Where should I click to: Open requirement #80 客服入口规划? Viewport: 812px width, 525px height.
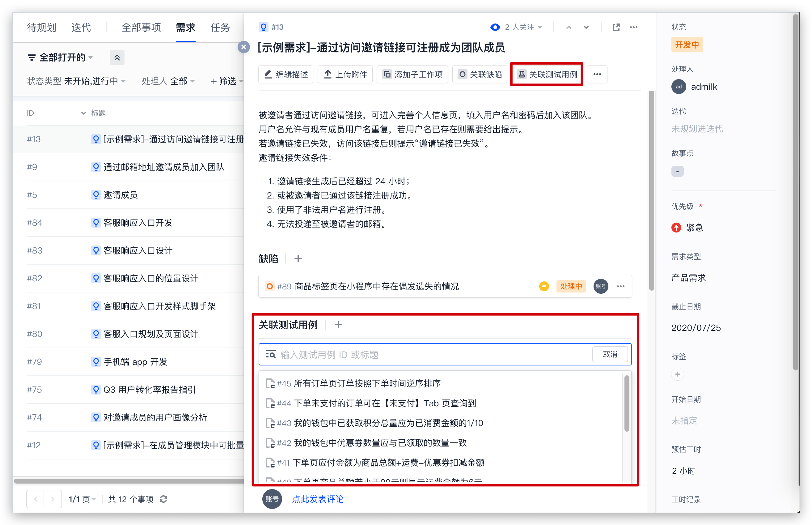point(151,334)
